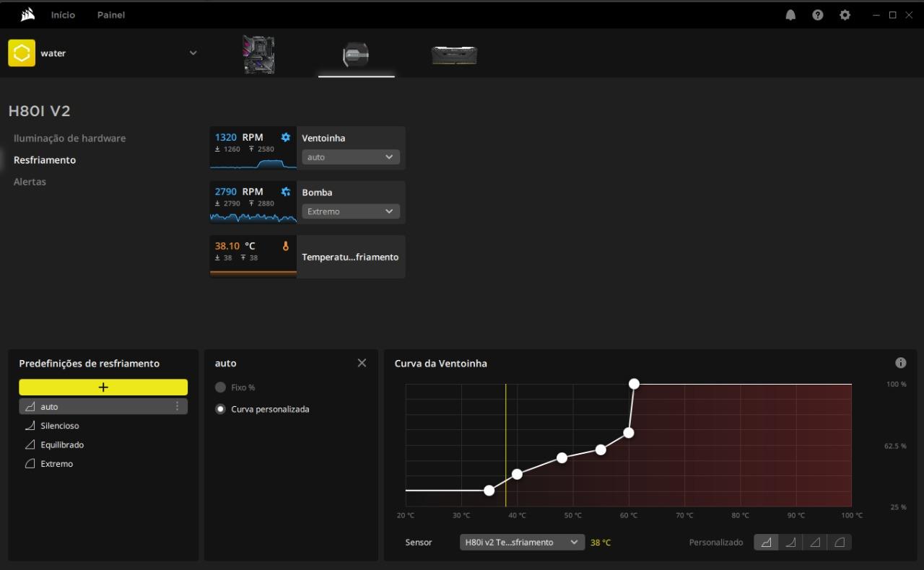
Task: Apply the first Personalizado curve shape
Action: (766, 543)
